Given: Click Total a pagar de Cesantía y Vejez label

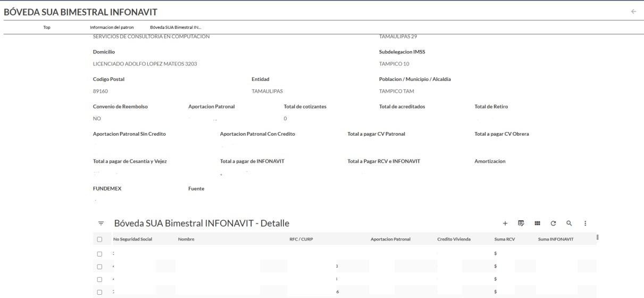Looking at the screenshot, I should pos(130,161).
